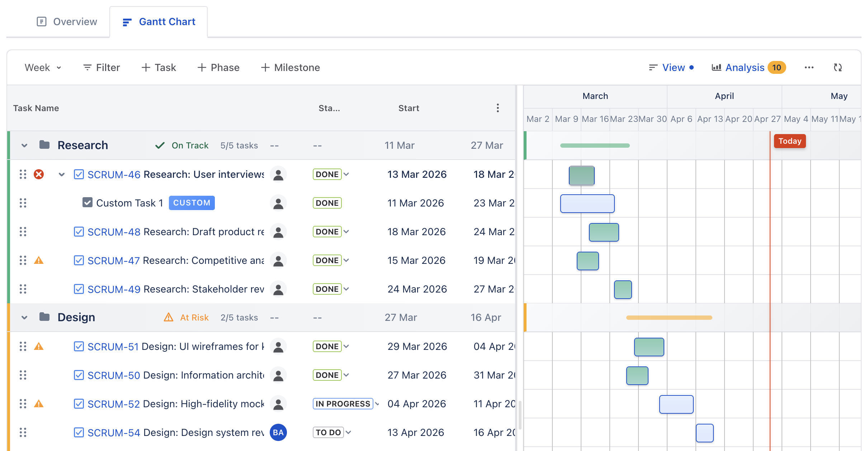This screenshot has width=868, height=451.
Task: Toggle the checkbox for SCRUM-50
Action: 79,375
